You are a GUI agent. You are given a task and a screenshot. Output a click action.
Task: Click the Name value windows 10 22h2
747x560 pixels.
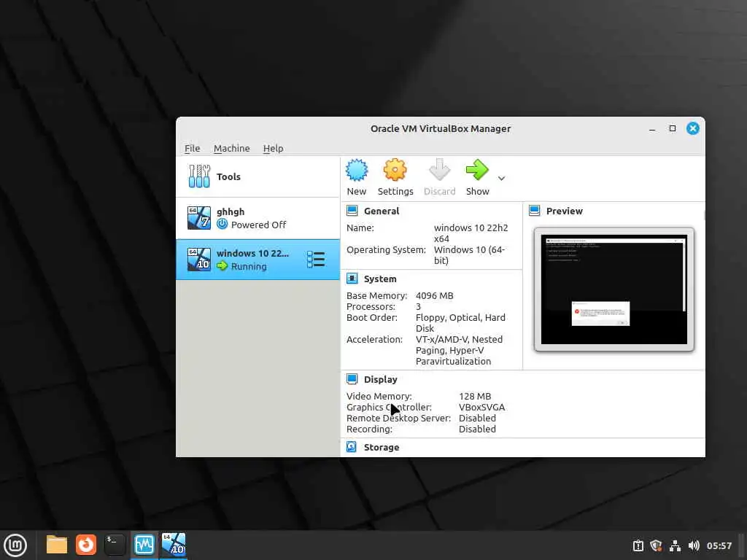click(471, 233)
